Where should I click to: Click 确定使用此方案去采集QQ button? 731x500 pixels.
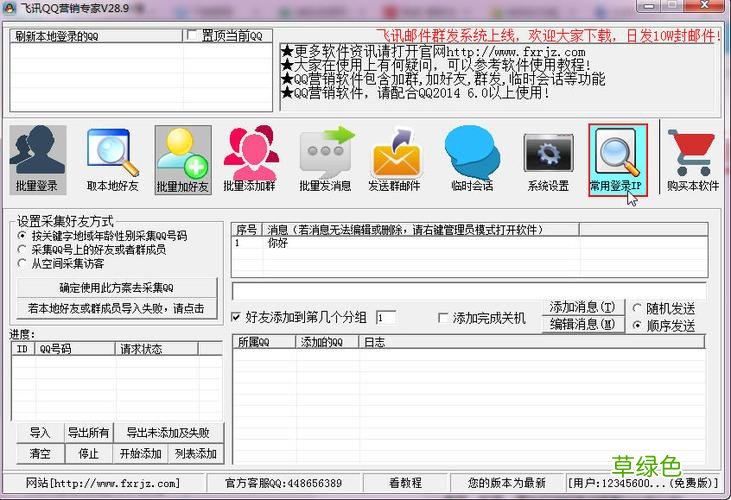[117, 288]
